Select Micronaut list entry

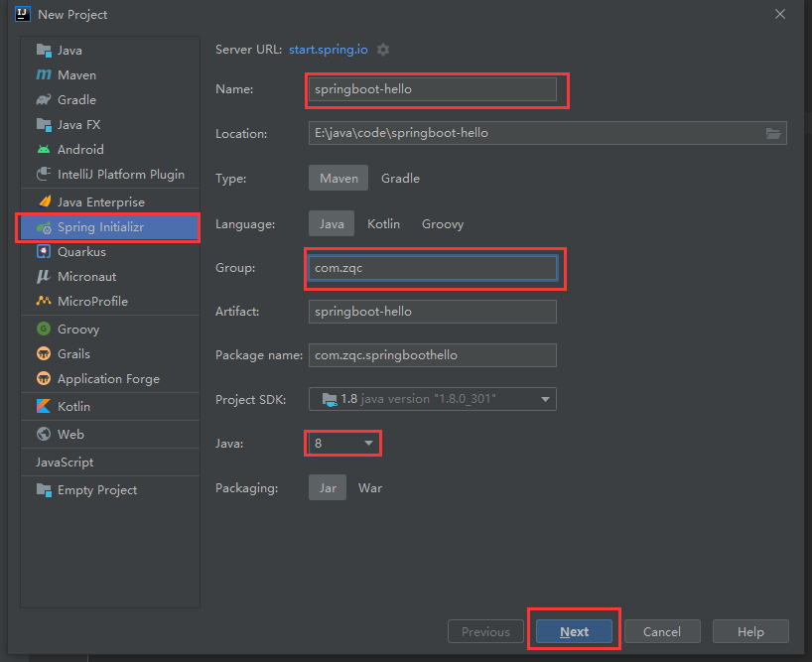point(110,276)
